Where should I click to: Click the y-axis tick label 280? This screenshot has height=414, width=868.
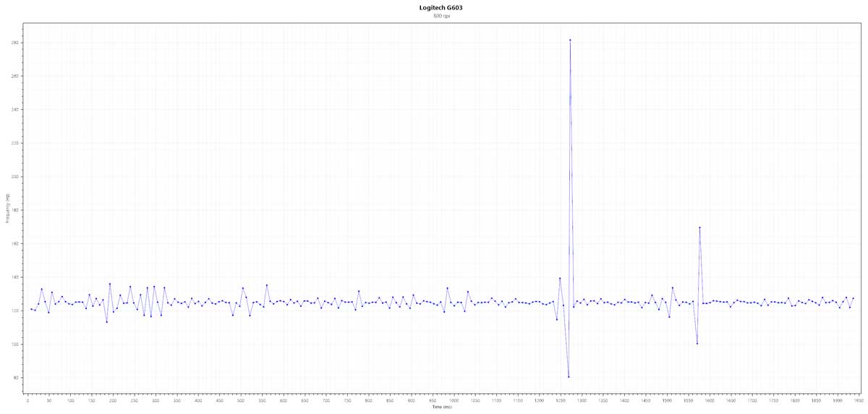coord(17,43)
